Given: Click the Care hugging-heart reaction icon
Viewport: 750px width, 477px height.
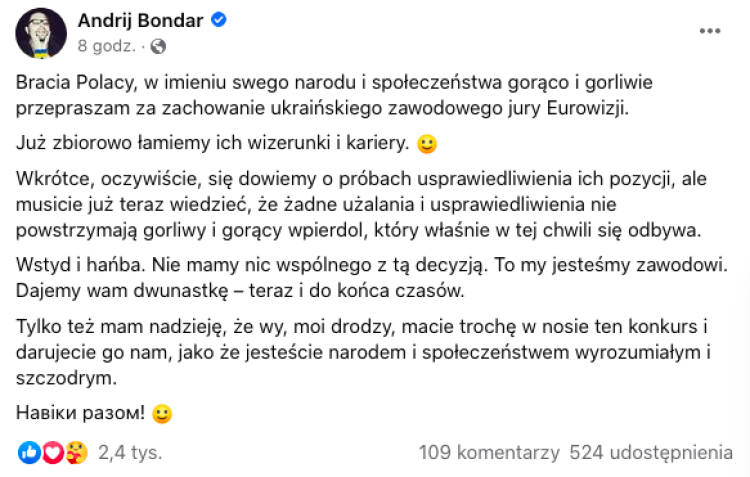Looking at the screenshot, I should pos(77,452).
